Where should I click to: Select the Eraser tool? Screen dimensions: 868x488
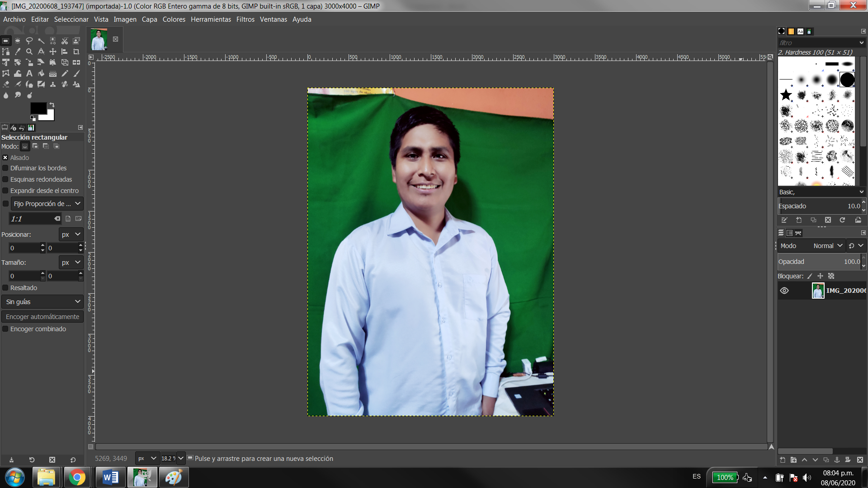tap(6, 84)
